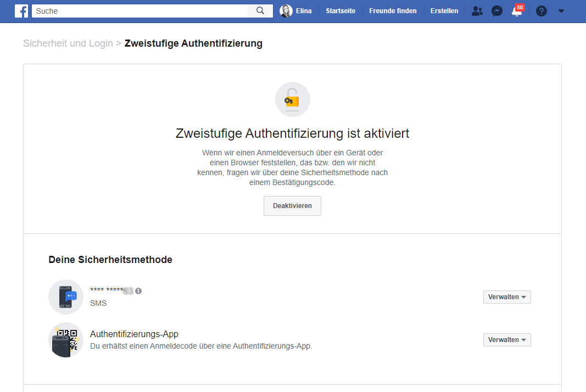This screenshot has width=586, height=392.
Task: Click the padlock key icon
Action: 292,100
